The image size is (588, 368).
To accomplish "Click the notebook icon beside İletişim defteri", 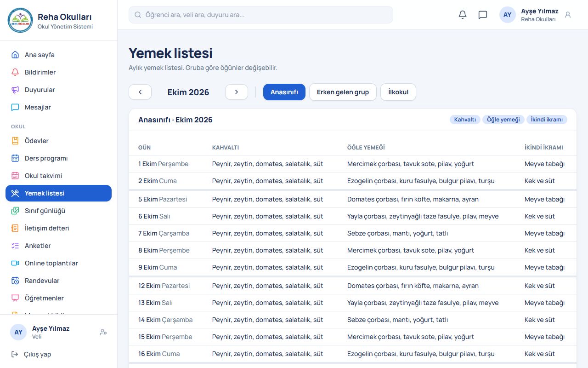I will [x=15, y=228].
